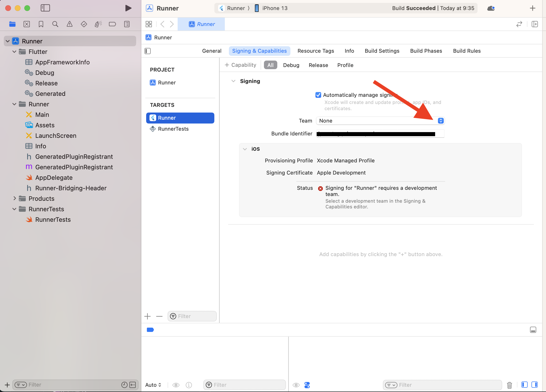
Task: Toggle the blue breakpoint activation tag
Action: point(150,330)
